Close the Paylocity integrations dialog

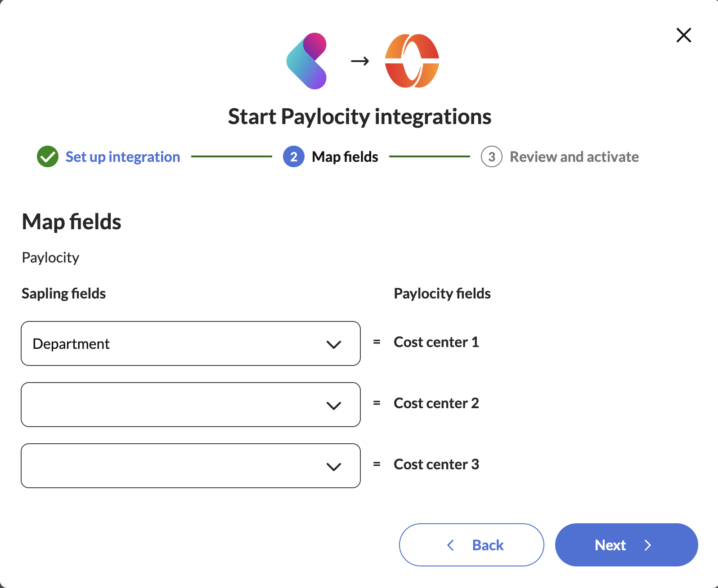coord(683,35)
